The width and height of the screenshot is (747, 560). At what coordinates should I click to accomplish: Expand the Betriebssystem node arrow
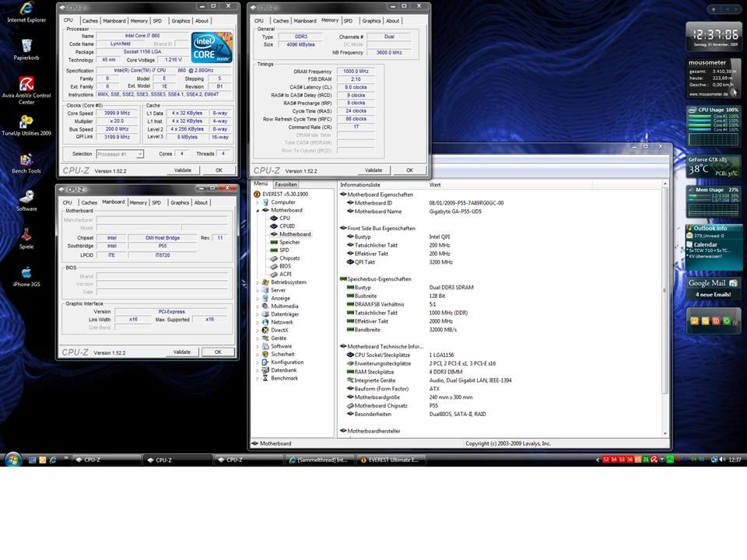point(258,282)
